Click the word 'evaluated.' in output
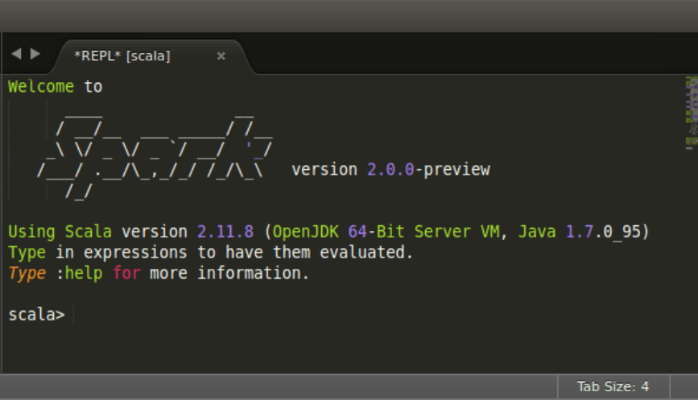This screenshot has width=698, height=400. (x=366, y=252)
